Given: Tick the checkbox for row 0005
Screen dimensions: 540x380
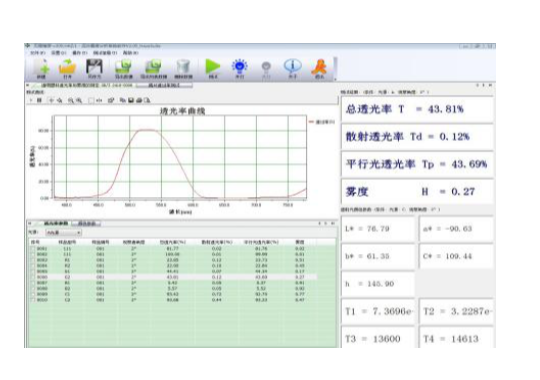Looking at the screenshot, I should click(33, 271).
